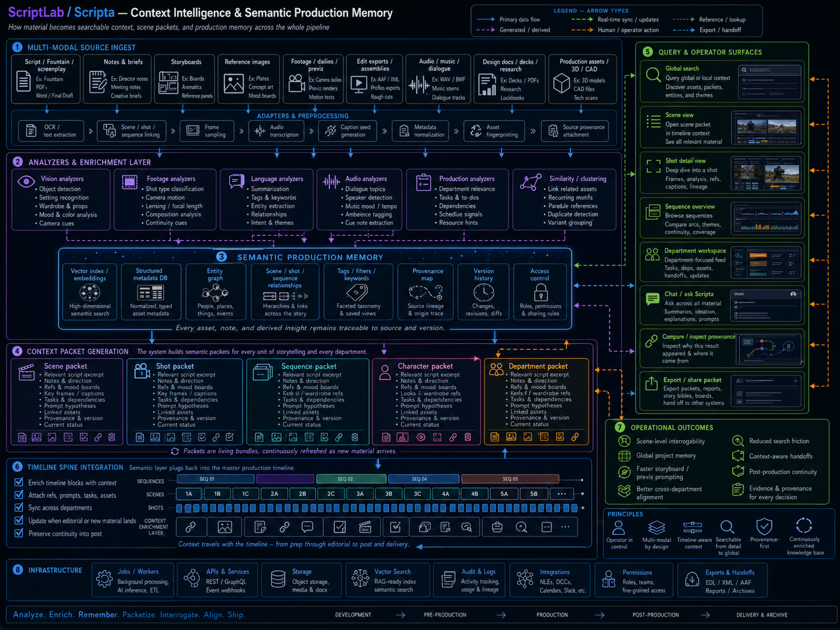Open Compare / inspect provenance card

pos(723,349)
